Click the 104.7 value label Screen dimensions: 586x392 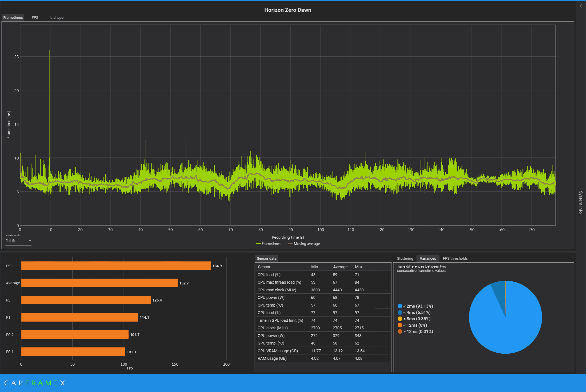[x=135, y=335]
